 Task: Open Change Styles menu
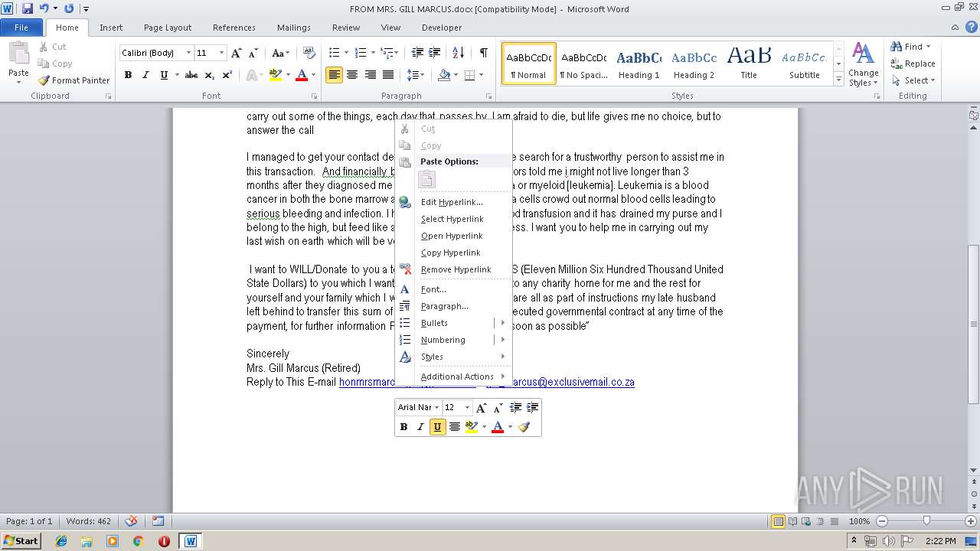click(863, 65)
